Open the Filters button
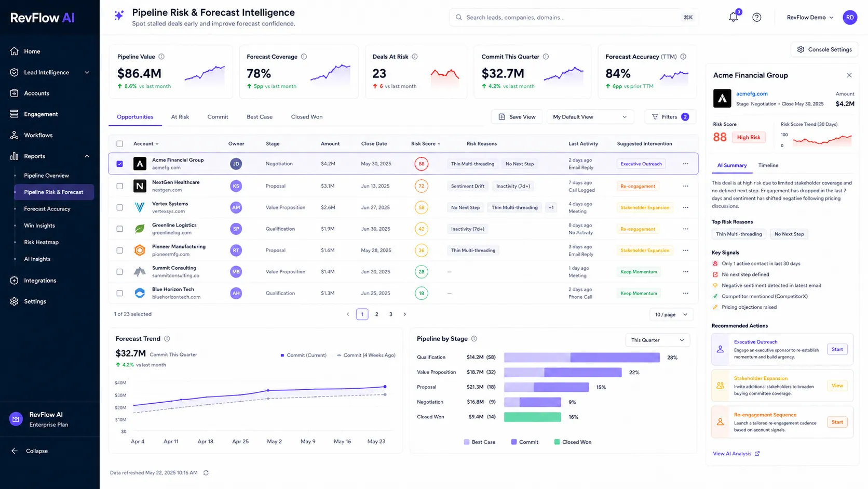Screen dimensions: 868x489 click(x=670, y=117)
